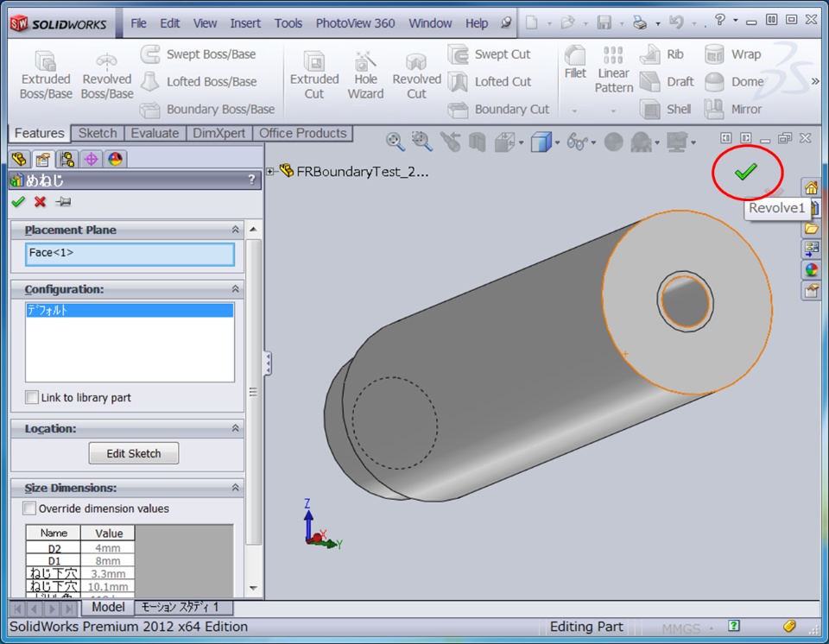
Task: Select デフォルト configuration in list
Action: pos(130,310)
